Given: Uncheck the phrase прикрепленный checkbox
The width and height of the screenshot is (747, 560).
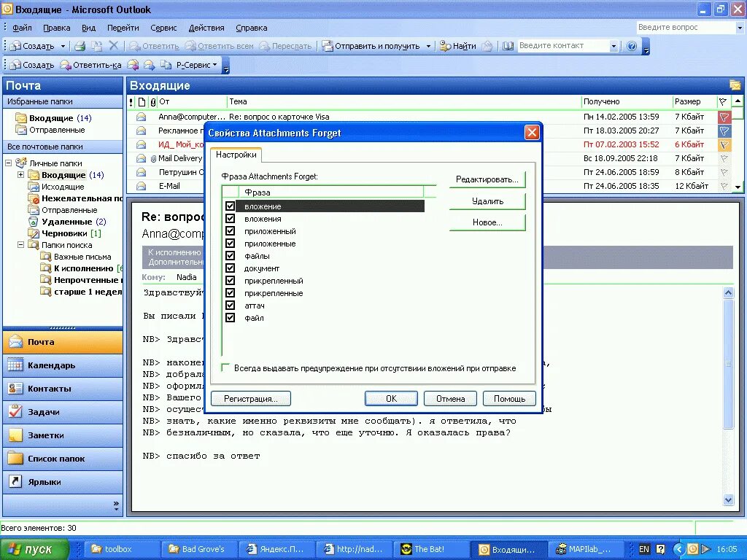Looking at the screenshot, I should tap(230, 280).
